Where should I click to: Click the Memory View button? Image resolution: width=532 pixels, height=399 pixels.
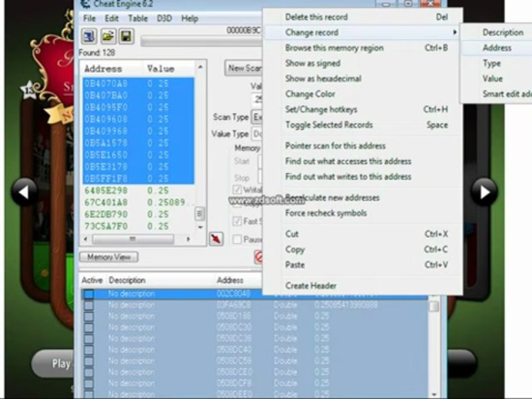pos(109,257)
